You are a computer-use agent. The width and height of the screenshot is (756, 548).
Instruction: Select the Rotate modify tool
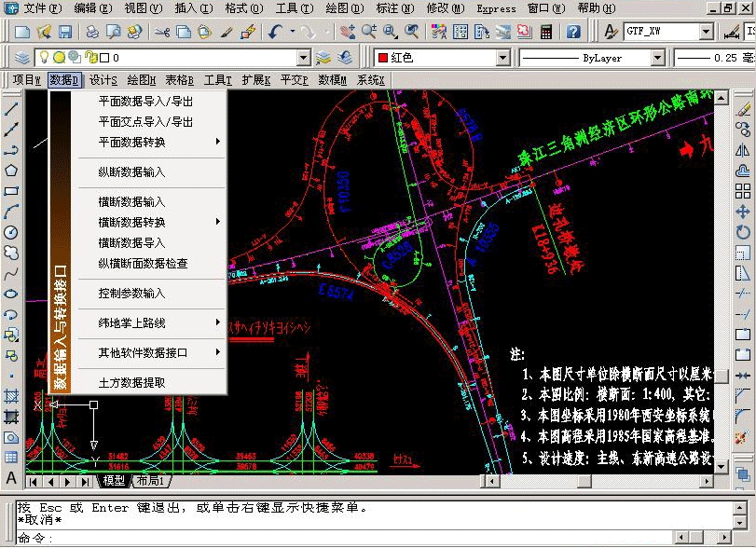pyautogui.click(x=743, y=232)
